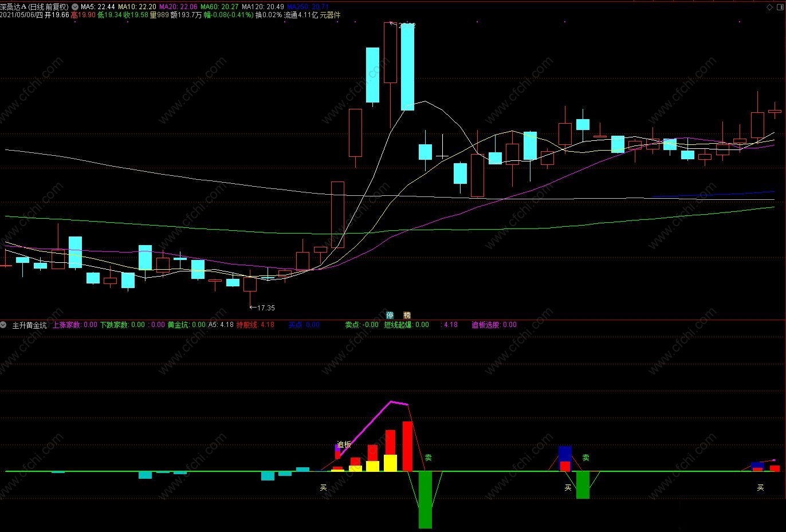This screenshot has height=532, width=786.
Task: Select the MA120: 20.49 indicator label
Action: 263,7
